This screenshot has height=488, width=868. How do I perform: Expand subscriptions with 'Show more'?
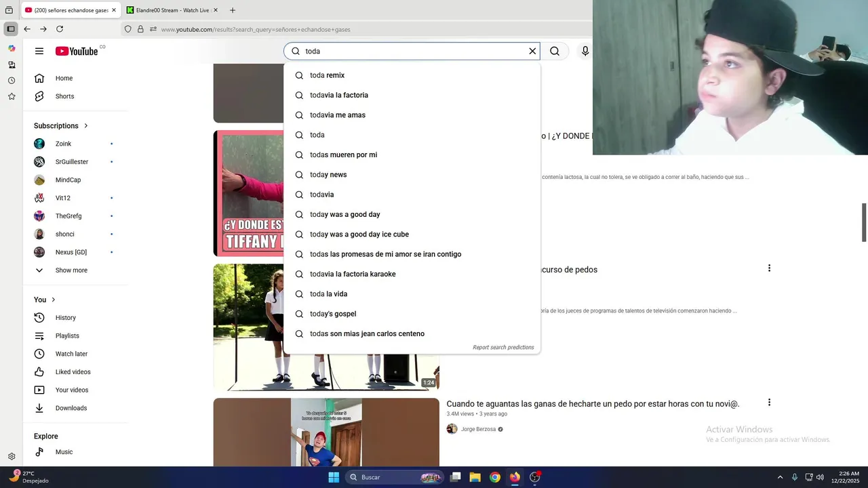(75, 270)
